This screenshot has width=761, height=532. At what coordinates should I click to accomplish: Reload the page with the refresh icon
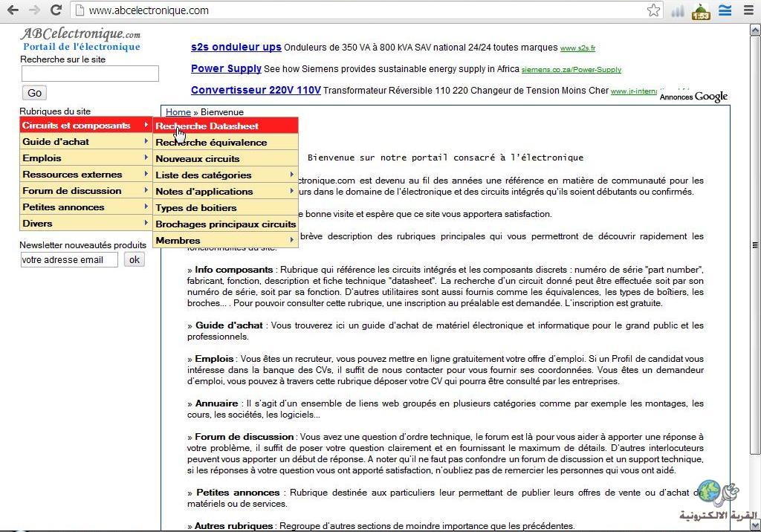(56, 10)
